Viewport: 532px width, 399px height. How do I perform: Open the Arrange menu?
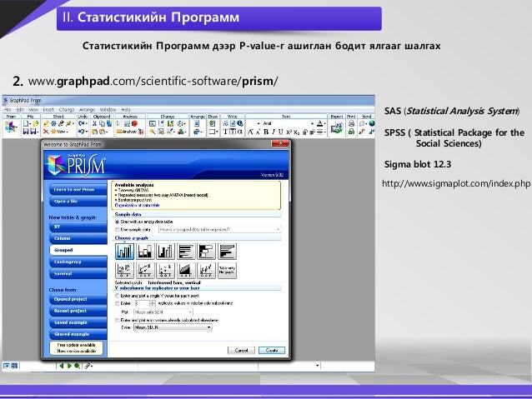[88, 110]
